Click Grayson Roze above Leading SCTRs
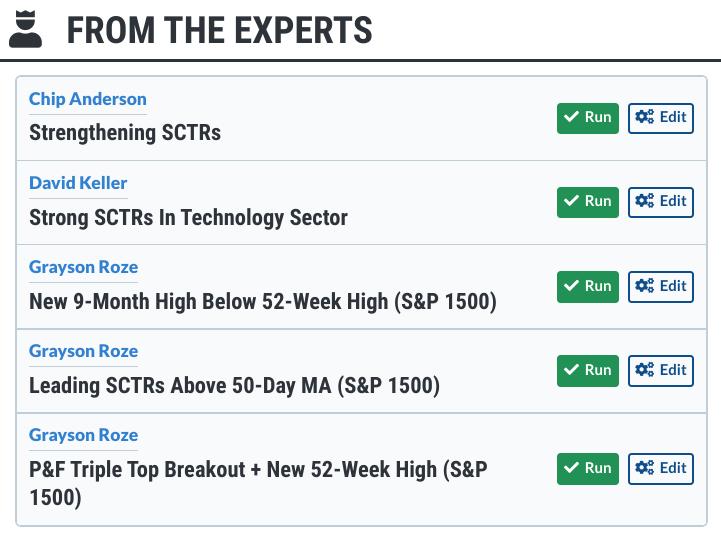This screenshot has height=535, width=721. [x=84, y=351]
